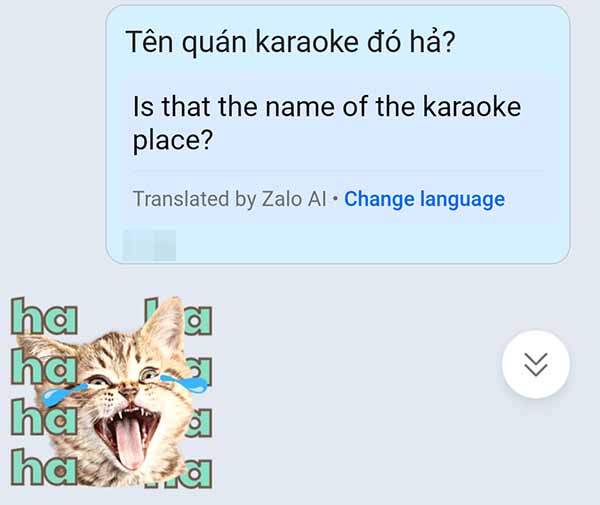Select the message "Tên quán karaoke đó hả?"

pos(290,42)
